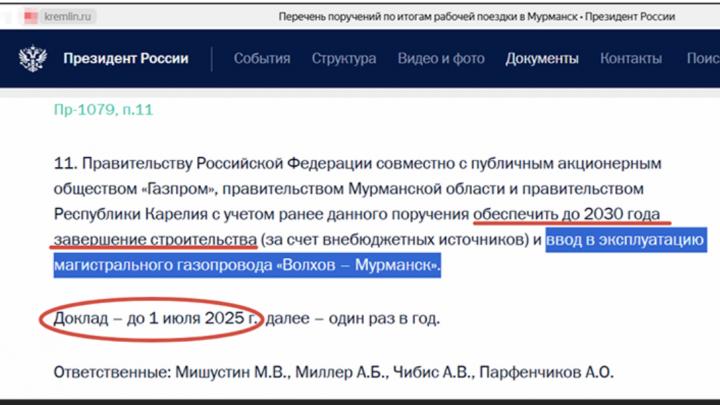Image resolution: width=720 pixels, height=405 pixels.
Task: Open the Структура menu item
Action: 344,58
